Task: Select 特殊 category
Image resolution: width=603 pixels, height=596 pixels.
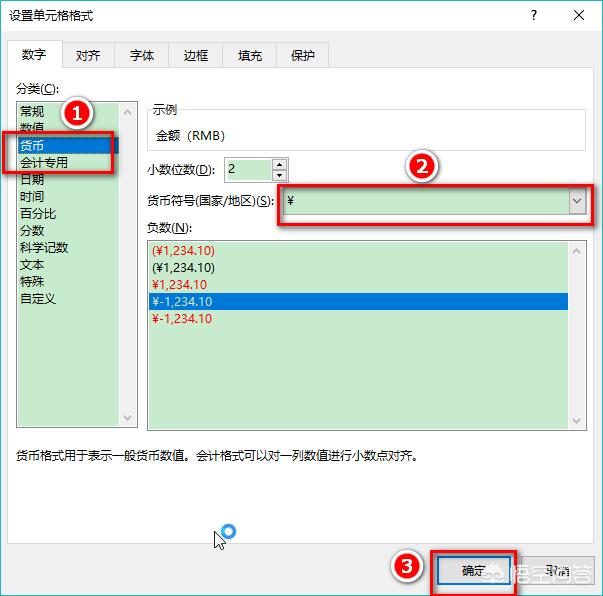Action: point(68,281)
